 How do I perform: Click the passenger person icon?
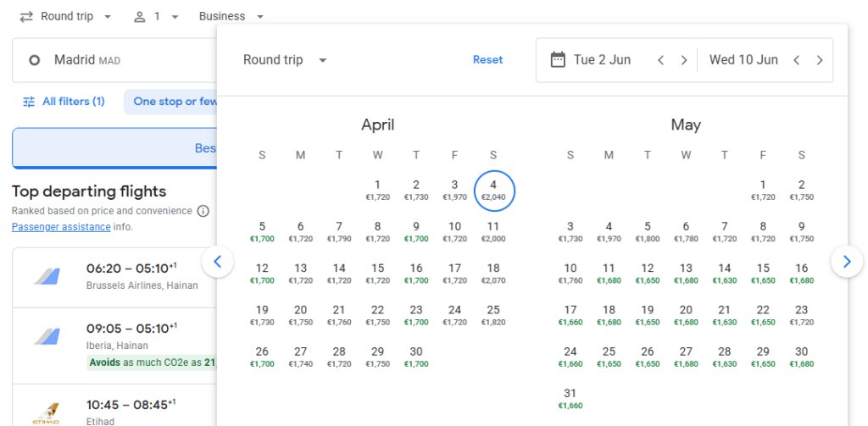[x=141, y=17]
